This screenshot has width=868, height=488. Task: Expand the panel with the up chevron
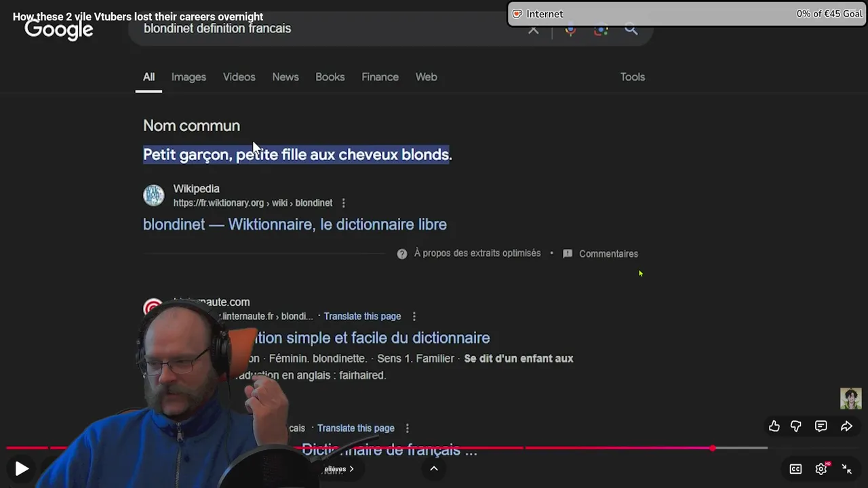click(x=434, y=468)
